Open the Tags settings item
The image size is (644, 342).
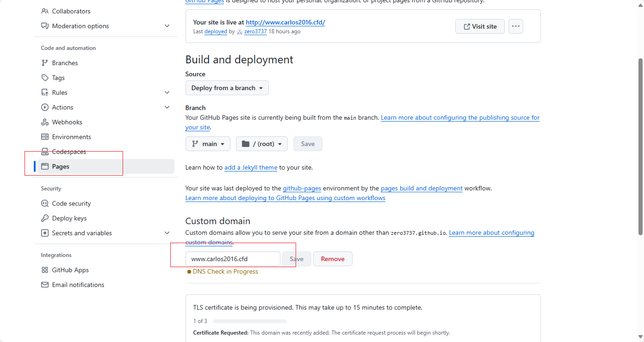(x=106, y=78)
